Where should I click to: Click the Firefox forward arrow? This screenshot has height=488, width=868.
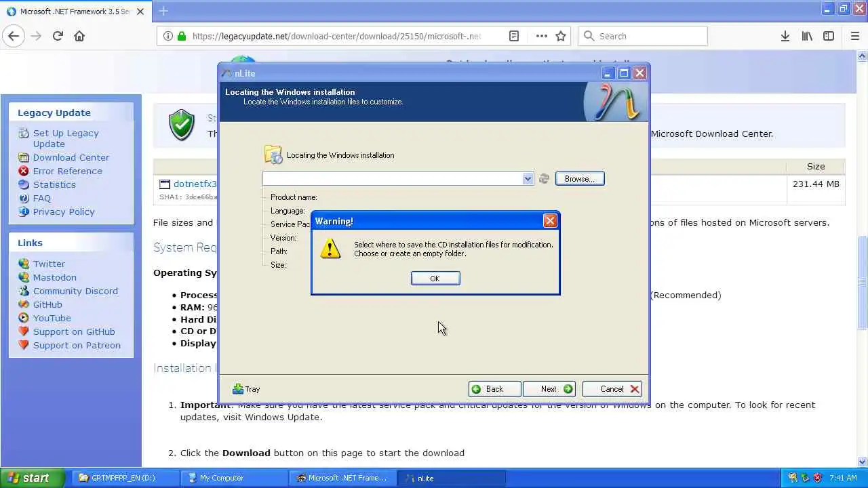coord(36,36)
